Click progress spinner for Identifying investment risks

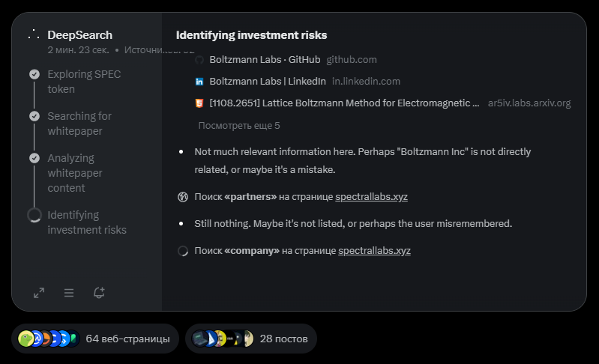pos(34,215)
